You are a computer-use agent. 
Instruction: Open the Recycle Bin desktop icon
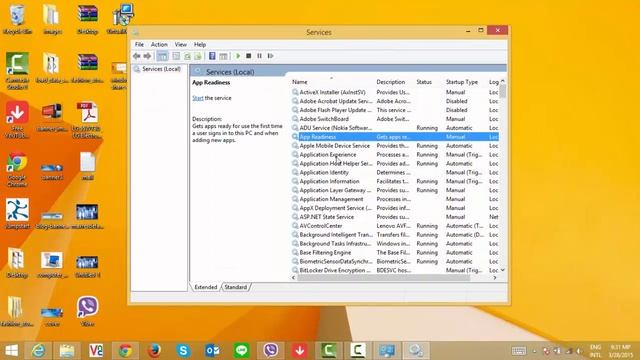point(17,19)
